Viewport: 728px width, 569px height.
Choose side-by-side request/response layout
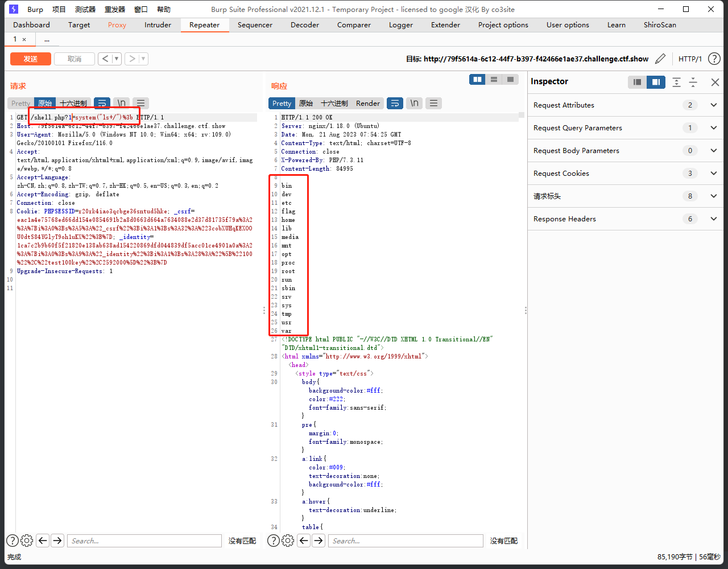(478, 79)
